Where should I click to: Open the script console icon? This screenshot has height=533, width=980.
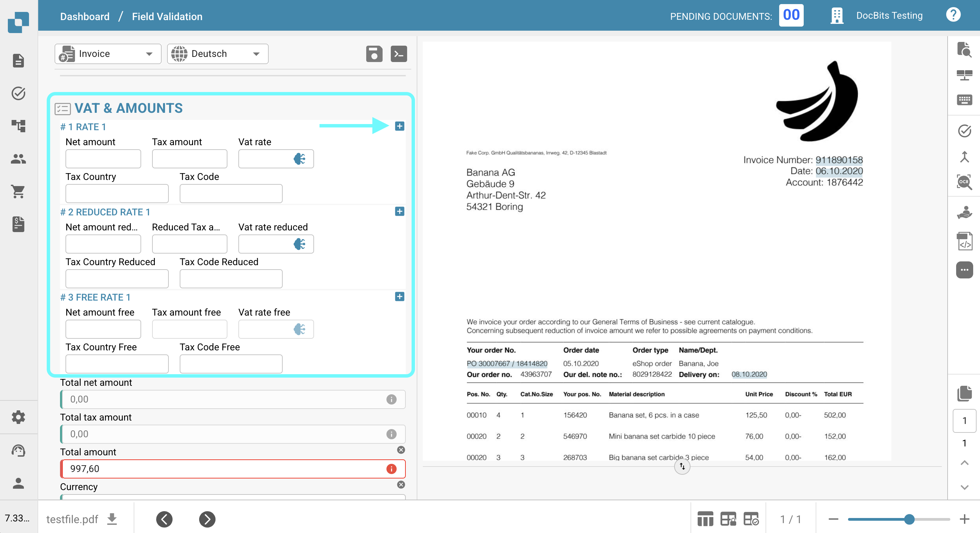pos(398,54)
